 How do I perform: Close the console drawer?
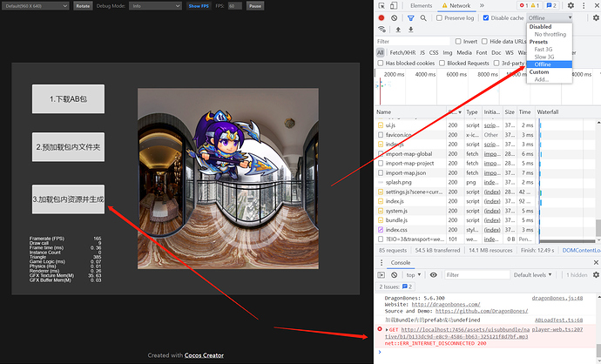point(596,262)
